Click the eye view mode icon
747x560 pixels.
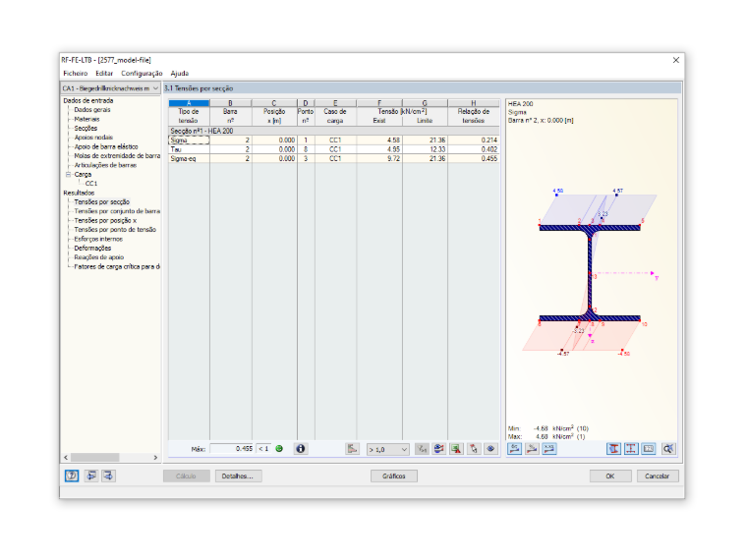(490, 449)
